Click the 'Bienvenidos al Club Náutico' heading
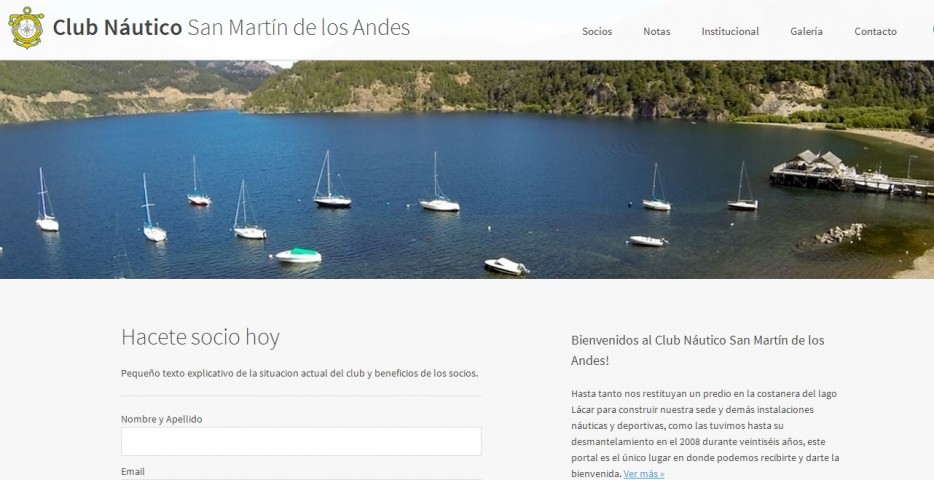The image size is (934, 480). click(698, 350)
